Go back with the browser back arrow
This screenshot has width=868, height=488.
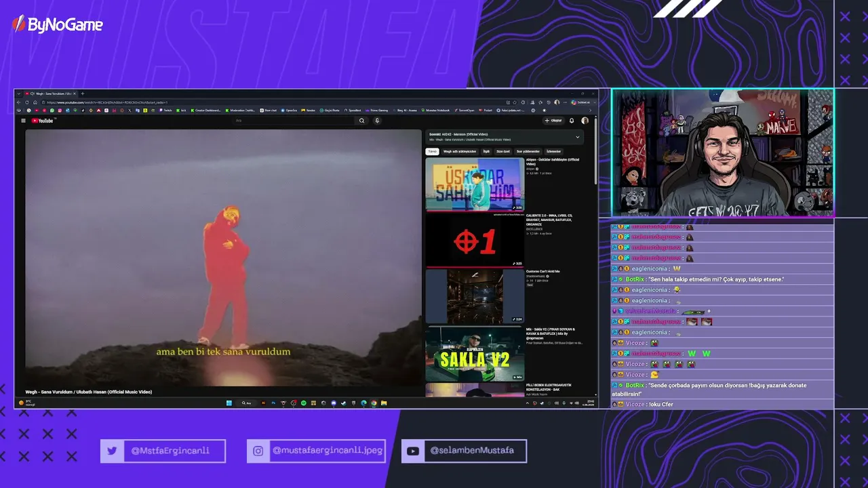coord(19,102)
